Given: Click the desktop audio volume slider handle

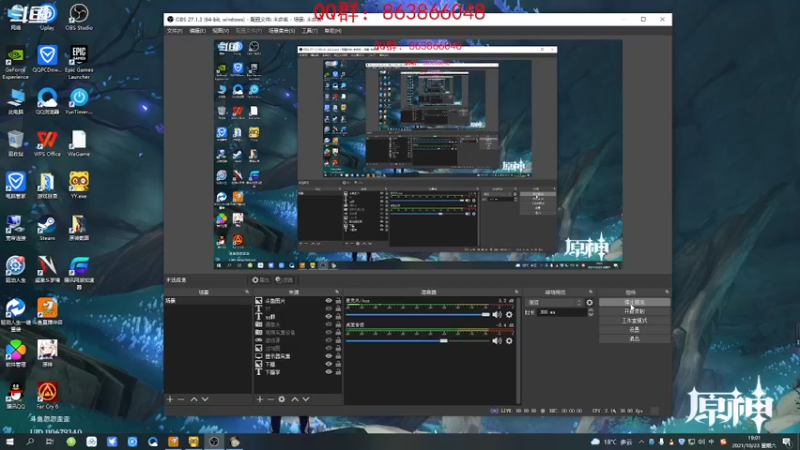Looking at the screenshot, I should pos(444,340).
